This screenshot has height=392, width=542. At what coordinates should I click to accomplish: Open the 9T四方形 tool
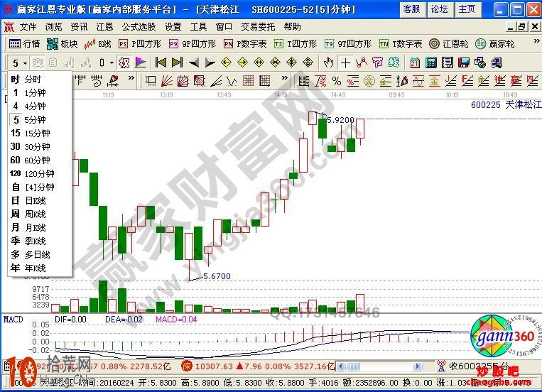tap(348, 44)
